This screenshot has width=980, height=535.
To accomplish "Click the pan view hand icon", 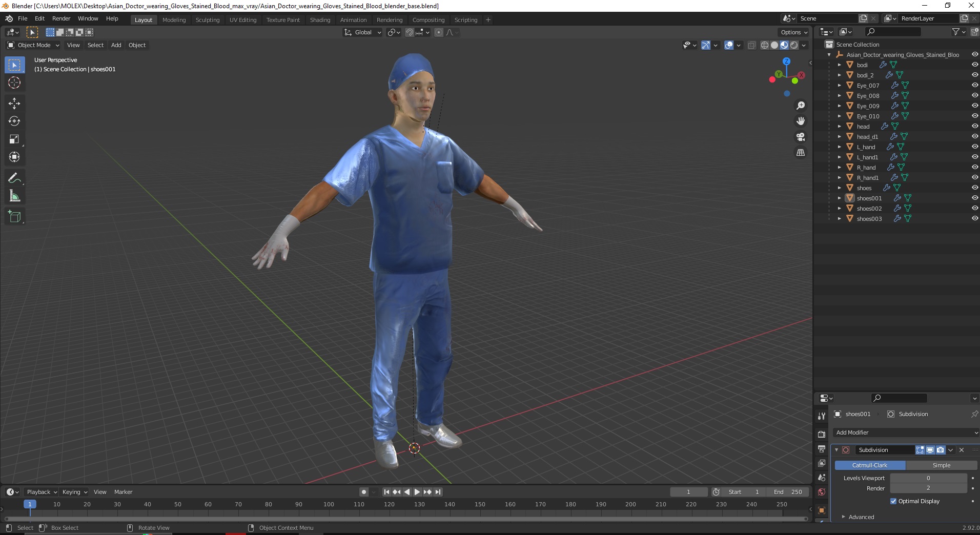I will 801,121.
